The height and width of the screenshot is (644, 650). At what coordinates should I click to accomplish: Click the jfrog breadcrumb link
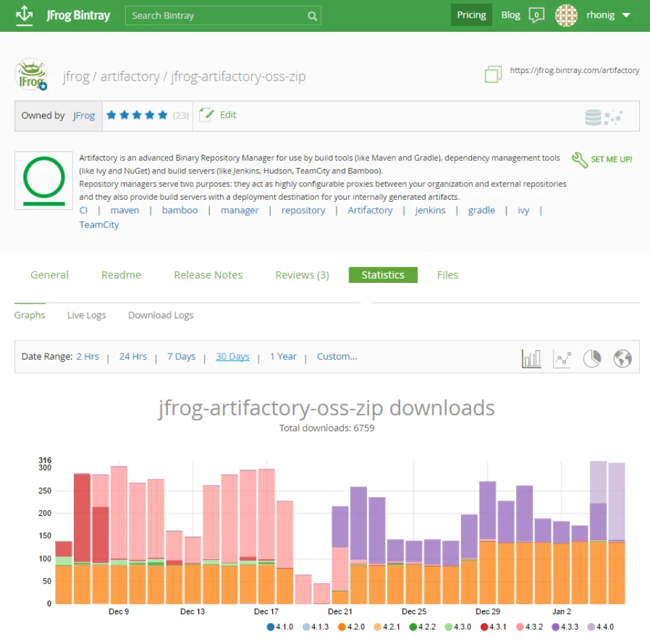pos(77,77)
